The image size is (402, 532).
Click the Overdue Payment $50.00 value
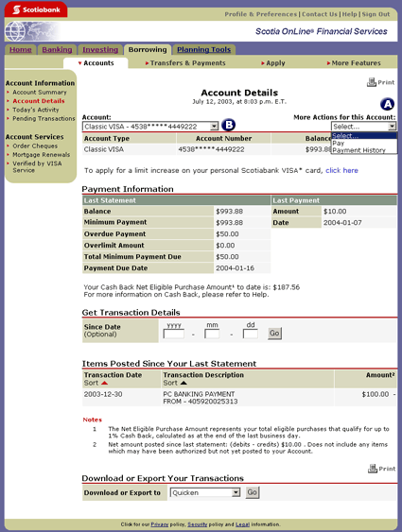(227, 234)
